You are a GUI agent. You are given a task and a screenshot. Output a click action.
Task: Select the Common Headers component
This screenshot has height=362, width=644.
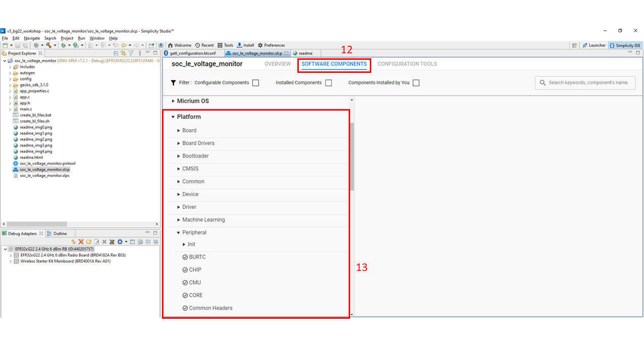(x=211, y=308)
